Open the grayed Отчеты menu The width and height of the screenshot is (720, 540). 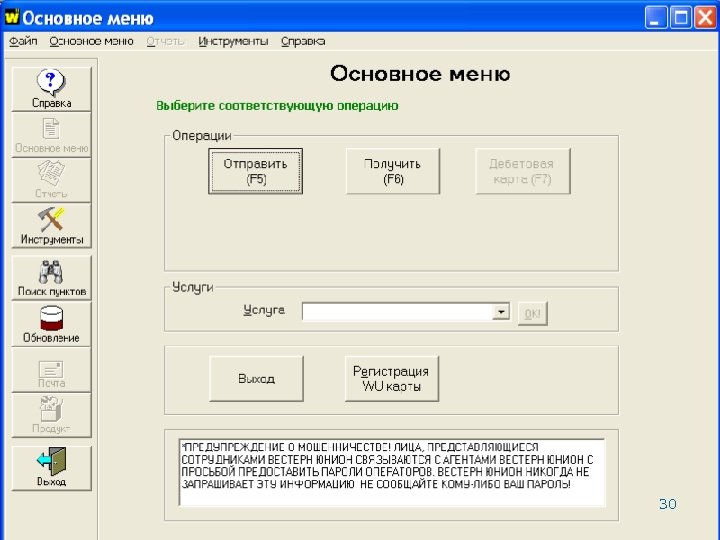point(165,41)
